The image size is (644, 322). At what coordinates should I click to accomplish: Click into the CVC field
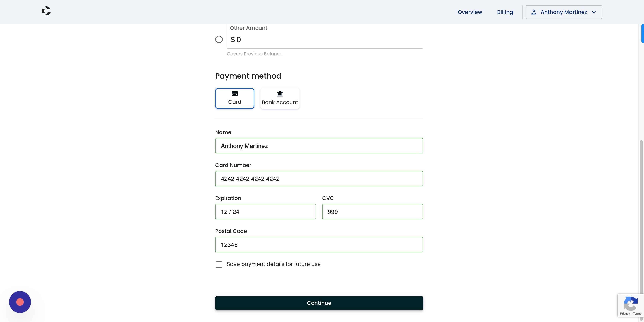click(372, 211)
